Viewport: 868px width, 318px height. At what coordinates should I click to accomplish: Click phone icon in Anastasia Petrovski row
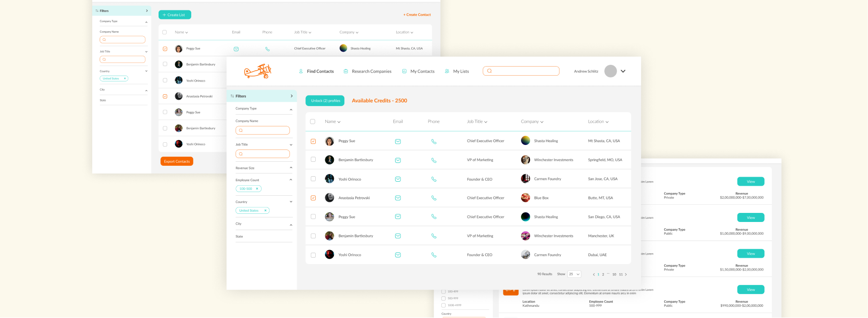(x=434, y=198)
